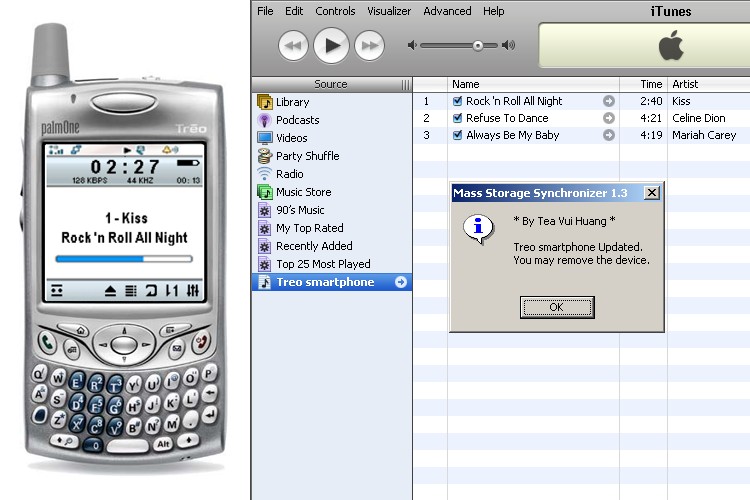Tap the mail envelope button on the Treo
Viewport: 750px width, 500px height.
coord(177,348)
